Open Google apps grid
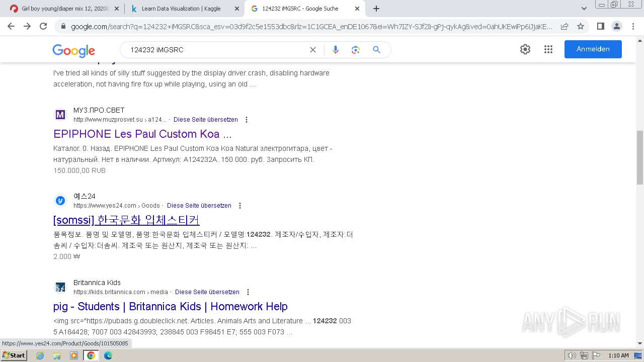 click(x=548, y=49)
